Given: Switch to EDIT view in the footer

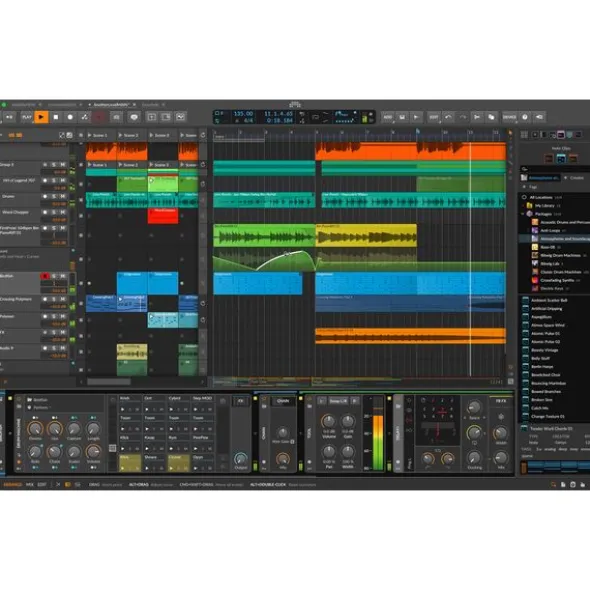Looking at the screenshot, I should (x=41, y=485).
